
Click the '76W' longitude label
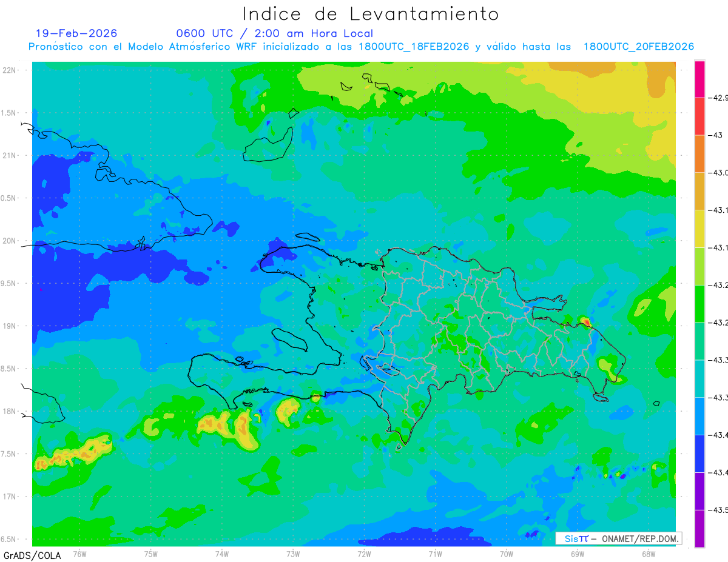tap(79, 554)
